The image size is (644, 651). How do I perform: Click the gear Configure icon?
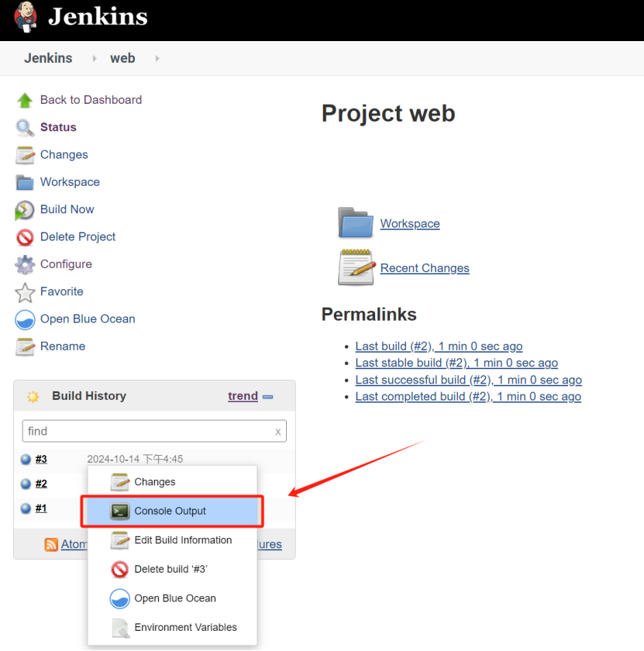click(x=25, y=264)
